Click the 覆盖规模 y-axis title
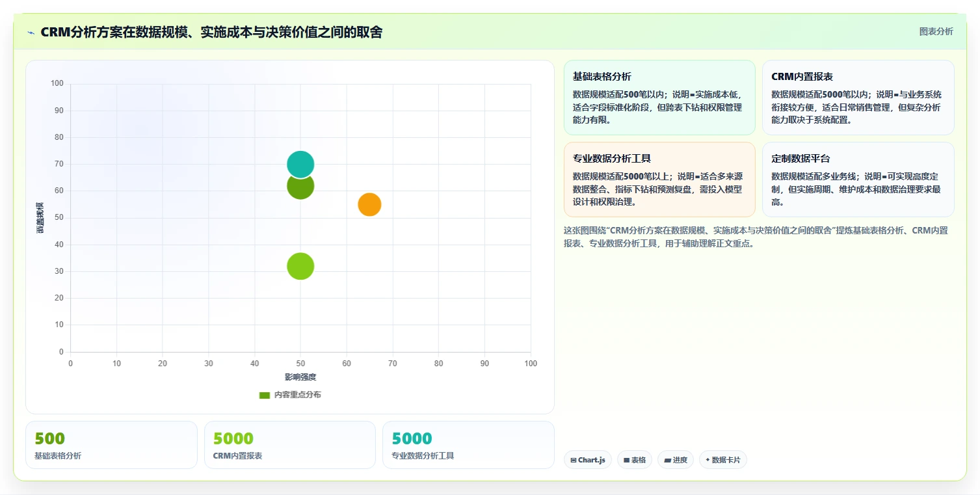This screenshot has width=980, height=495. pos(40,218)
